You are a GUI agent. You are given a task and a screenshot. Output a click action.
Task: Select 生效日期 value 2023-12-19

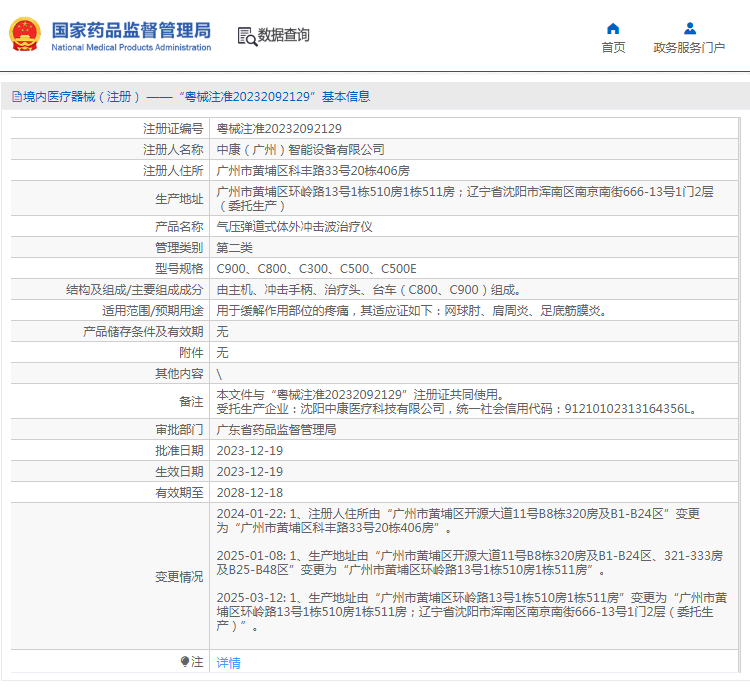pyautogui.click(x=250, y=472)
